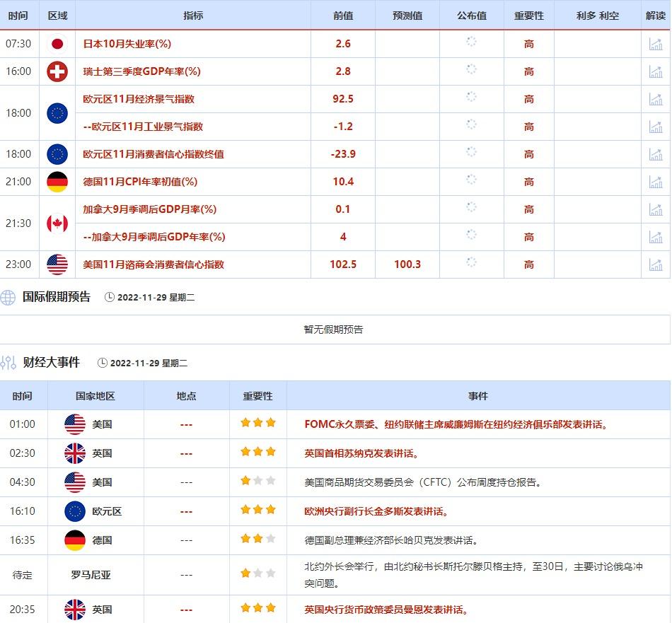672x623 pixels.
Task: Click chart icon for German November CPI row
Action: 656,182
